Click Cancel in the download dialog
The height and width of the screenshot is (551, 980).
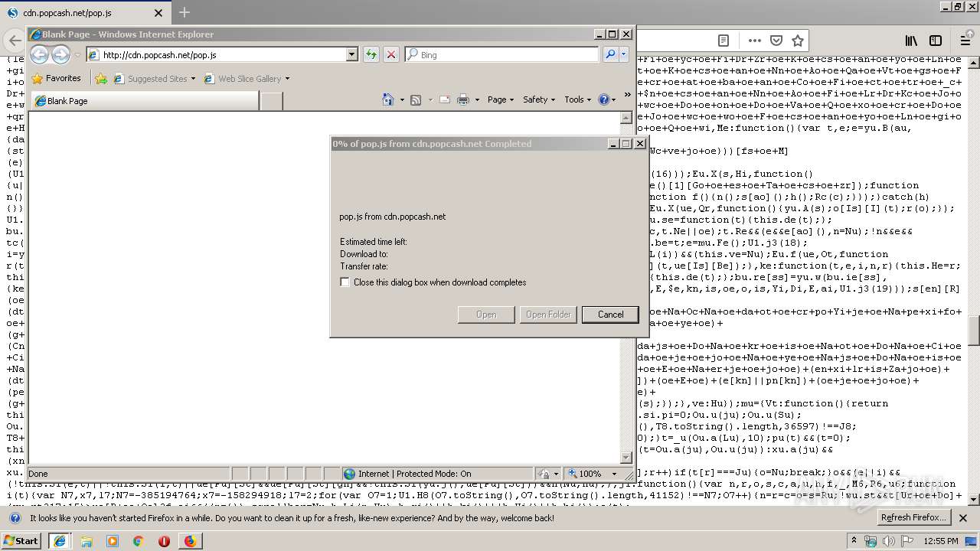[x=610, y=315]
